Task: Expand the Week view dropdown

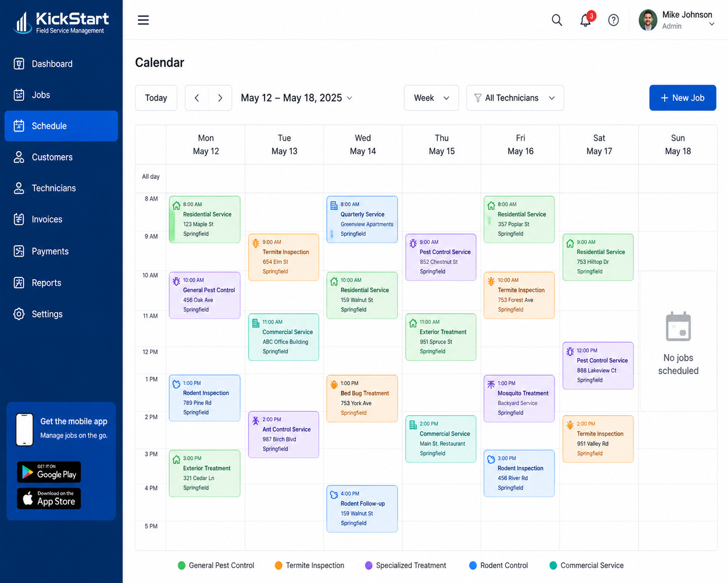Action: click(432, 98)
